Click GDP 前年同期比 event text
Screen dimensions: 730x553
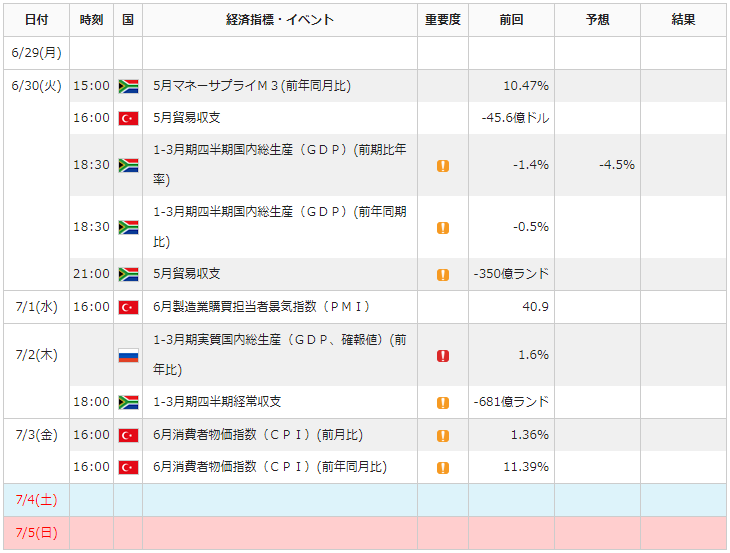point(280,227)
